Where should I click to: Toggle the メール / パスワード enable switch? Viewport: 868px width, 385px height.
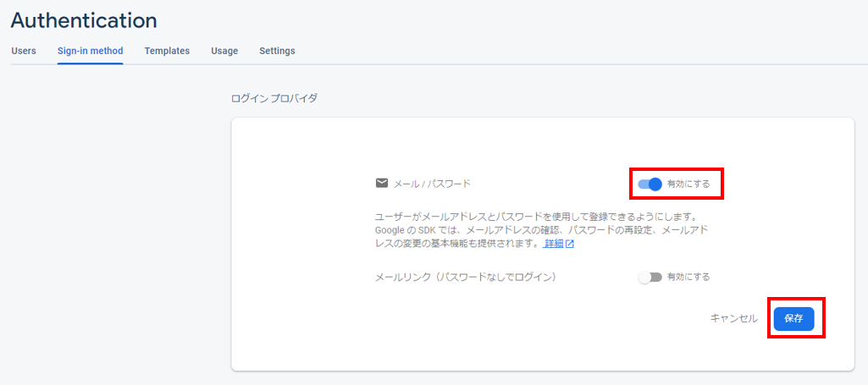[x=650, y=184]
